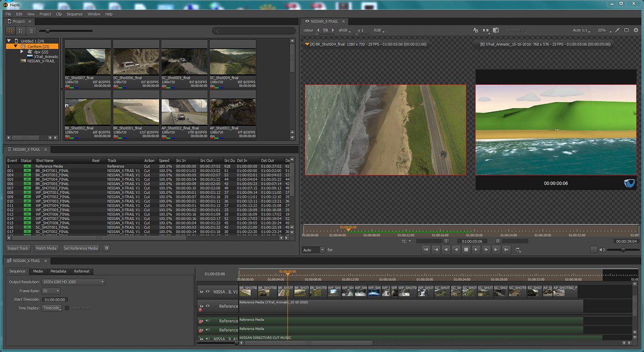The width and height of the screenshot is (644, 352).
Task: Click the loop mode icon in transport
Action: 518,250
